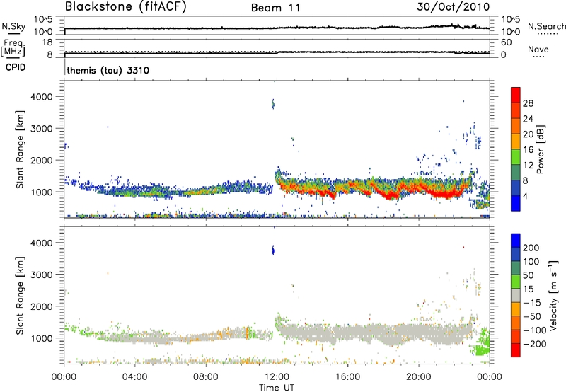
Task: Click the "N.Sky" legend label
Action: [13, 26]
